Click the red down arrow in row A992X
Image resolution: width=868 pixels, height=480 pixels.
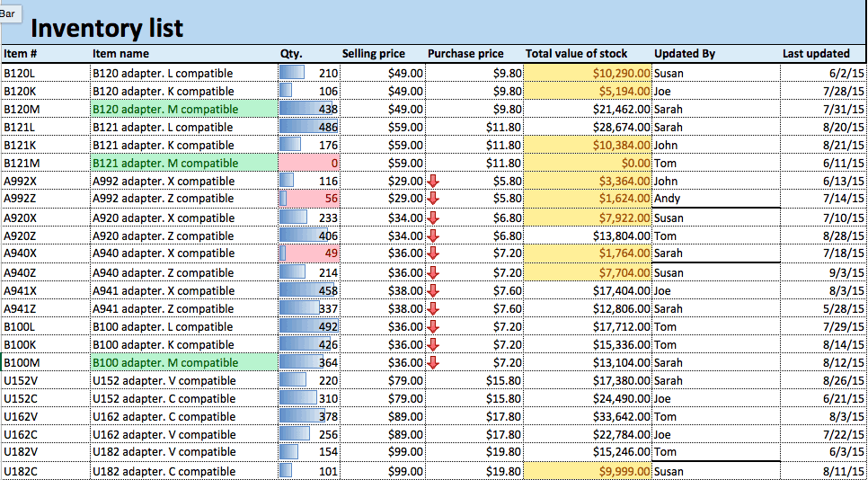coord(434,182)
